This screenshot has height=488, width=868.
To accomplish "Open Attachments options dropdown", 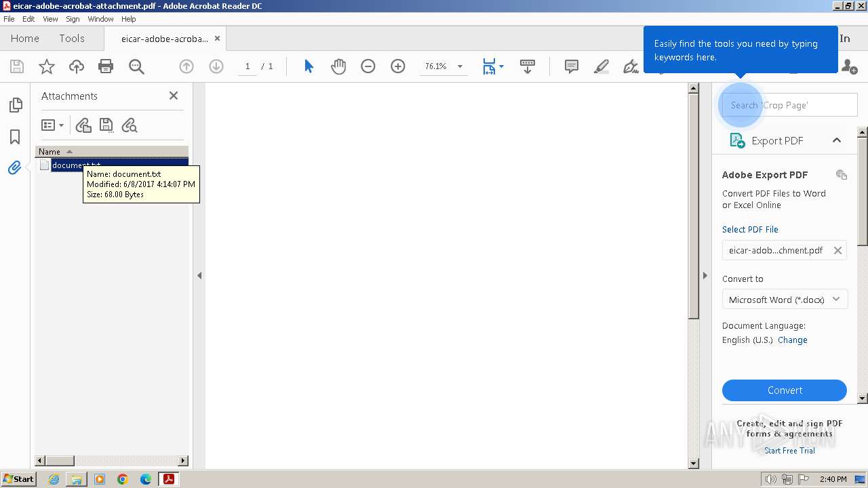I will 52,125.
